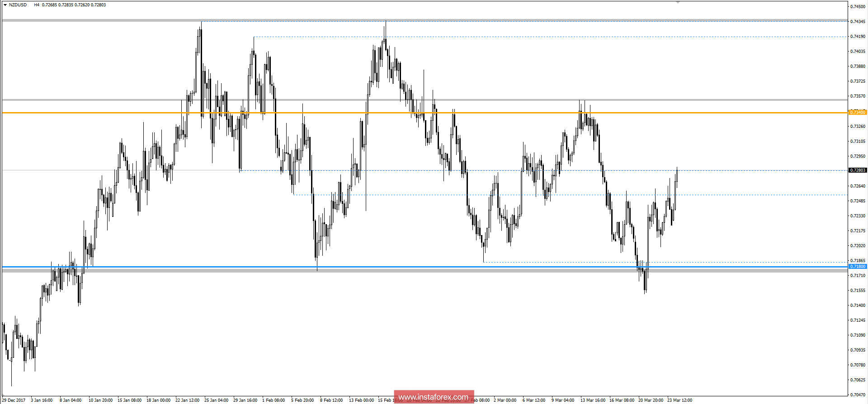Click the 0.73880 price axis label
This screenshot has height=404, width=868.
[858, 66]
